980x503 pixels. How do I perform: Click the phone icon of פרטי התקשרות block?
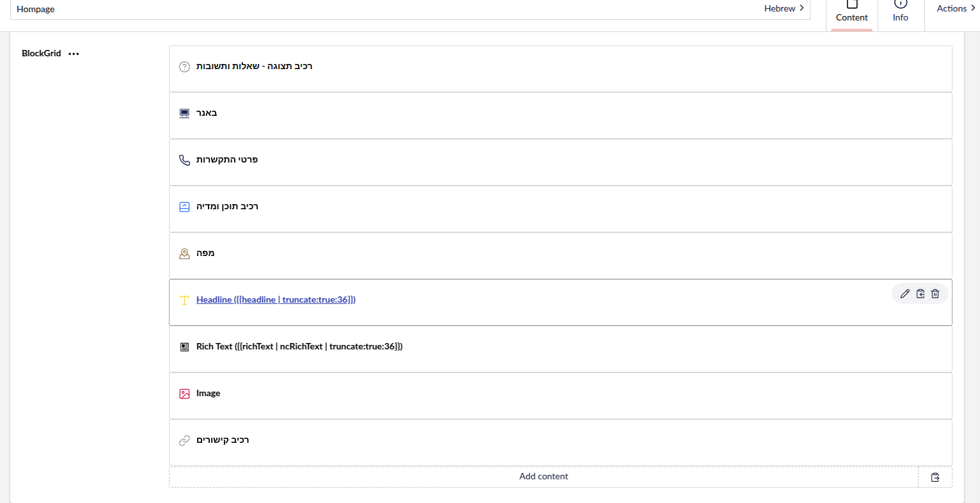(184, 160)
